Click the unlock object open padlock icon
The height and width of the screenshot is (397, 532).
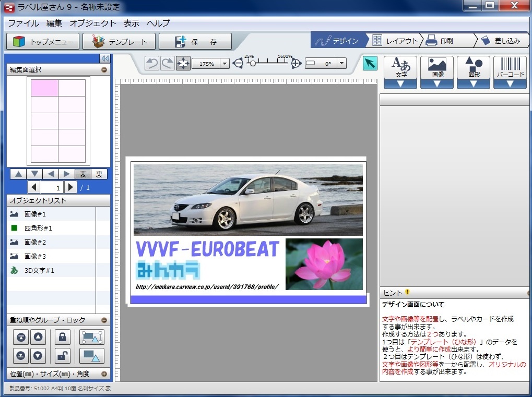[x=63, y=356]
